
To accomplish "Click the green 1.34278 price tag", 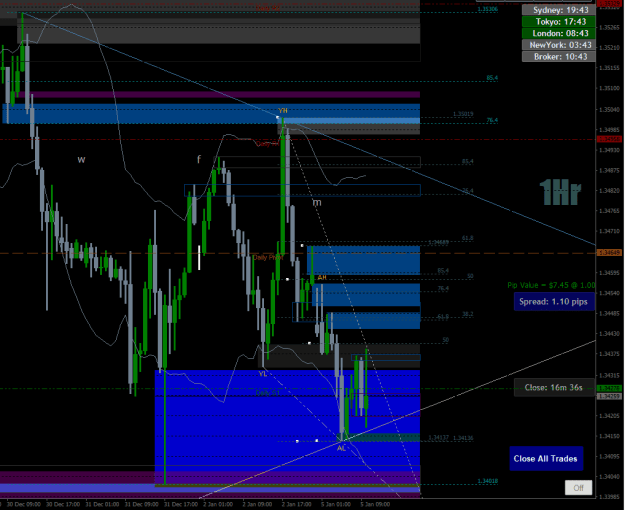I will click(x=609, y=388).
